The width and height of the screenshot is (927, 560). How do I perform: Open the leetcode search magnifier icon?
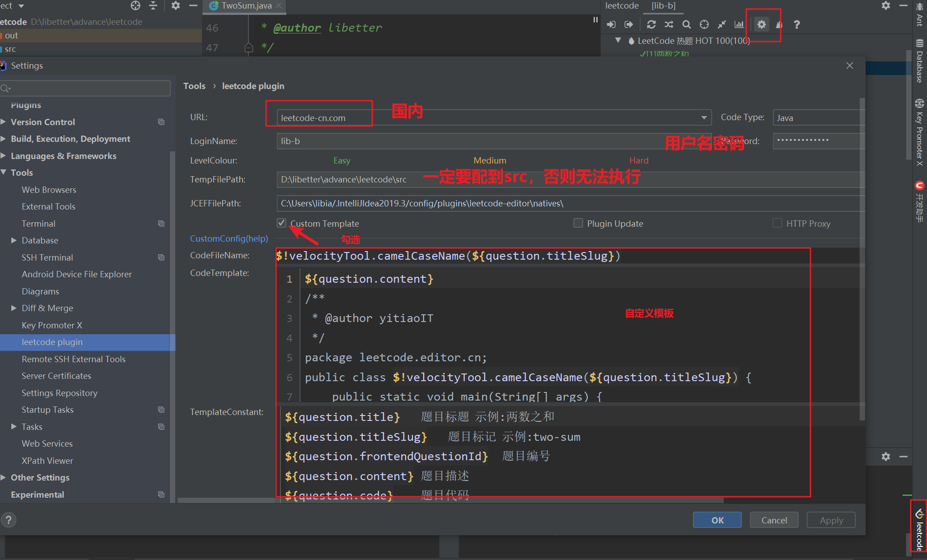coord(686,24)
